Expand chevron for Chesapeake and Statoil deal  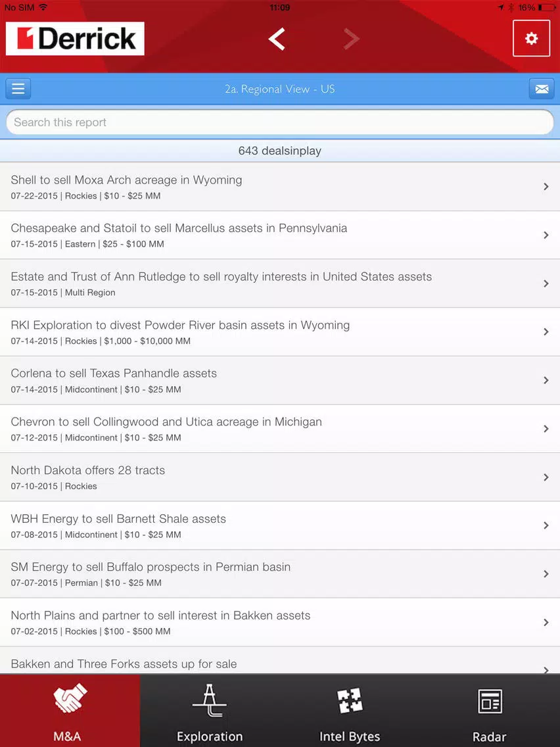(546, 235)
